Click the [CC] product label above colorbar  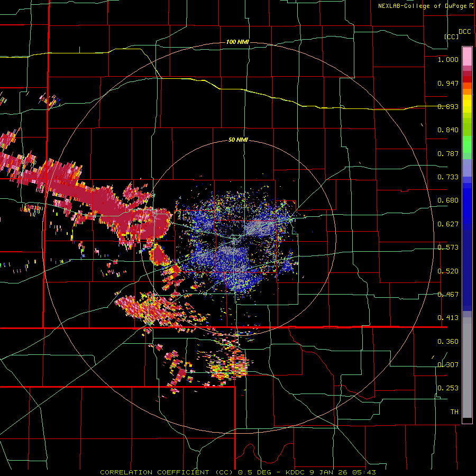click(452, 36)
